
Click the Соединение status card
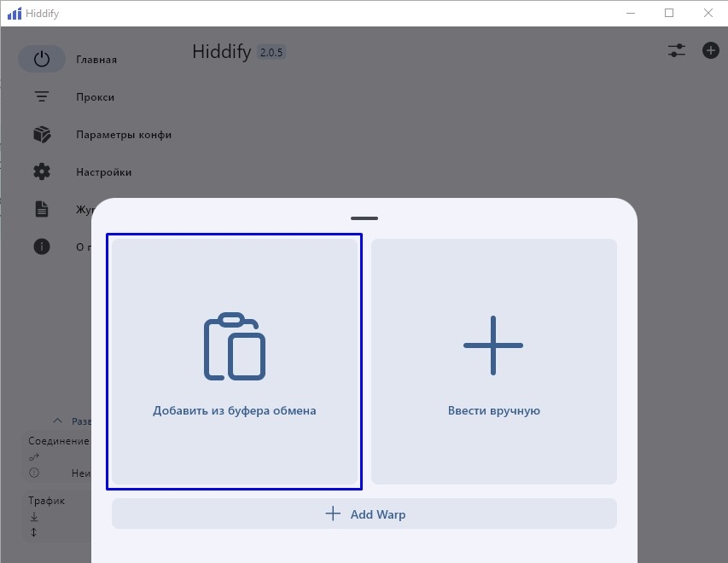(58, 456)
